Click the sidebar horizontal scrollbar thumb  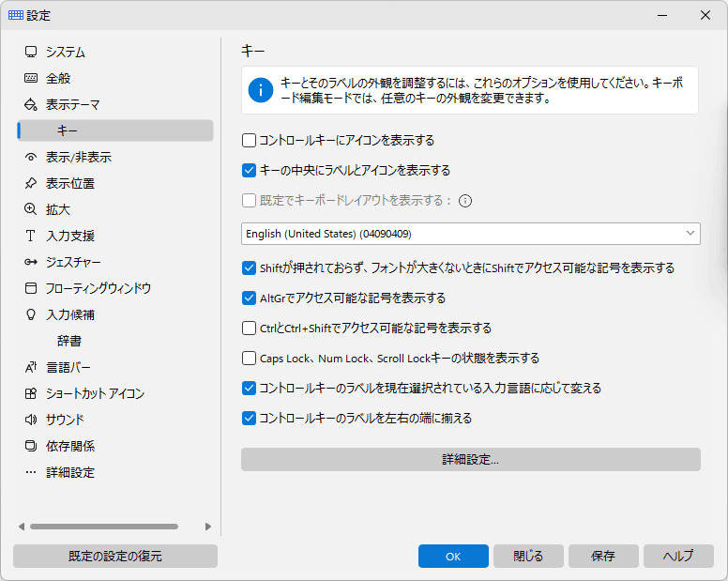pos(104,527)
